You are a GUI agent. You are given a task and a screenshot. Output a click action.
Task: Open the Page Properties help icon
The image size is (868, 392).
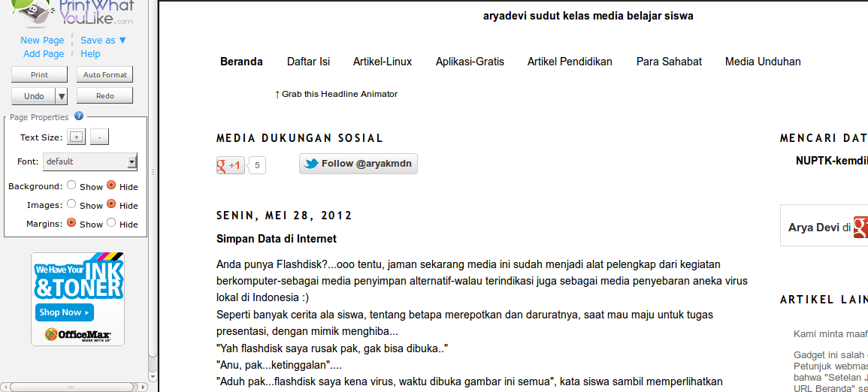pyautogui.click(x=79, y=116)
